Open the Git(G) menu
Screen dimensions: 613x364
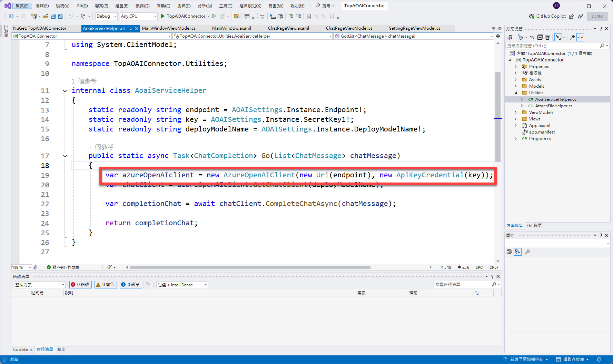(82, 6)
